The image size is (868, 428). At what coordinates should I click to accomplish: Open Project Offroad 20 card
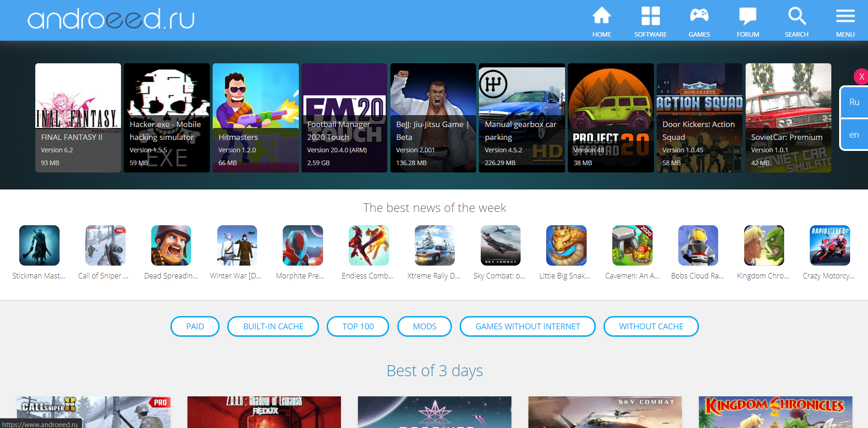pos(611,118)
